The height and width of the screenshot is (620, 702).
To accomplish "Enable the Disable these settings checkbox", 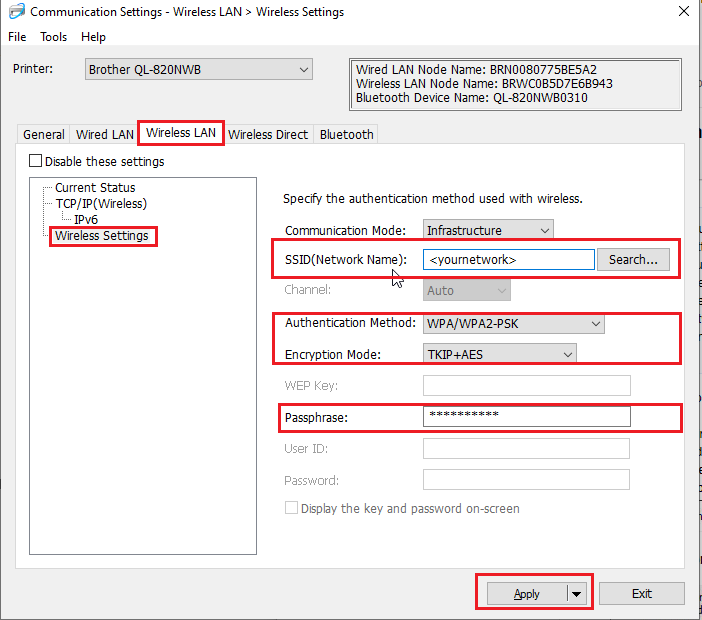I will tap(36, 161).
